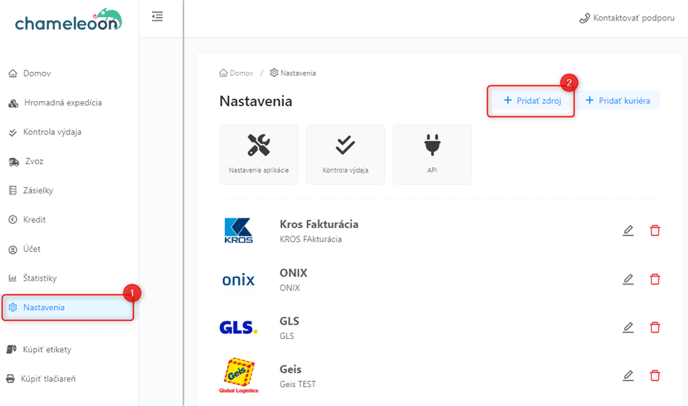
Task: Click Nastavenia breadcrumb item
Action: tap(293, 73)
